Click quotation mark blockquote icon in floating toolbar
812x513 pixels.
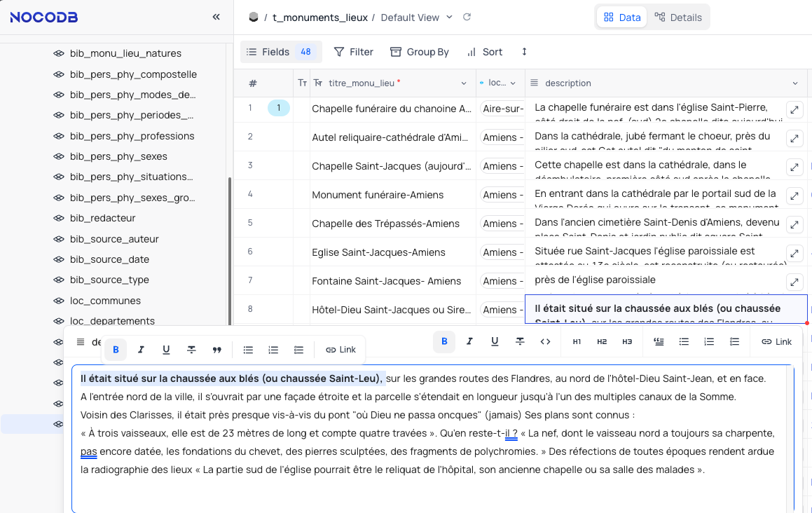[216, 350]
